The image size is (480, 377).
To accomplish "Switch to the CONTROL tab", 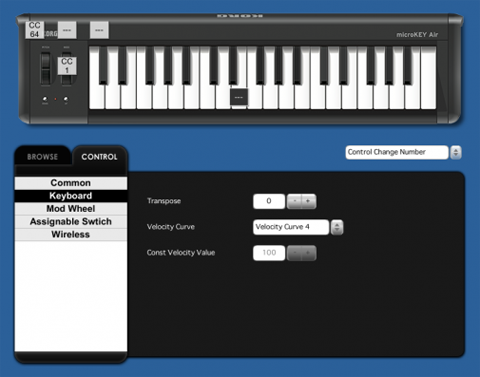I will 99,157.
